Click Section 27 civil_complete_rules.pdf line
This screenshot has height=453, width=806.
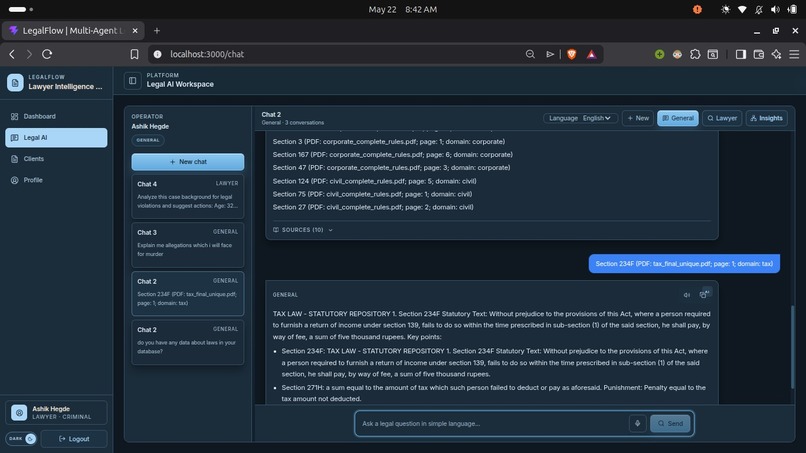[x=373, y=207]
